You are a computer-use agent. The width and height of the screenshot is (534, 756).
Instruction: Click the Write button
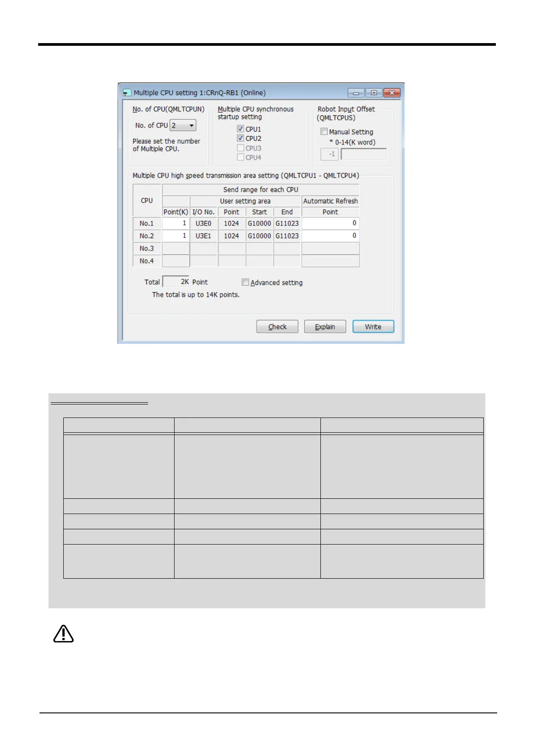(x=373, y=326)
